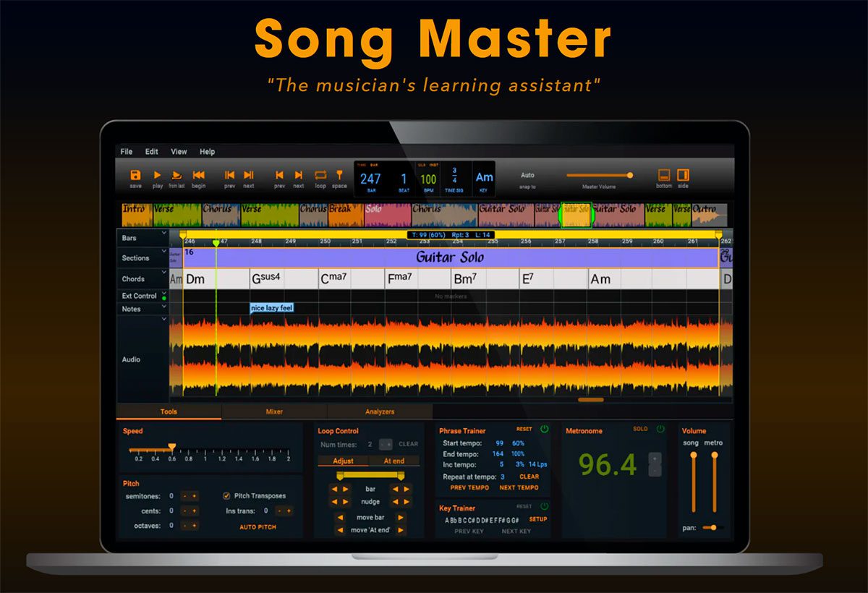The height and width of the screenshot is (593, 868).
Task: Expand the Chords row chevron
Action: 164,273
